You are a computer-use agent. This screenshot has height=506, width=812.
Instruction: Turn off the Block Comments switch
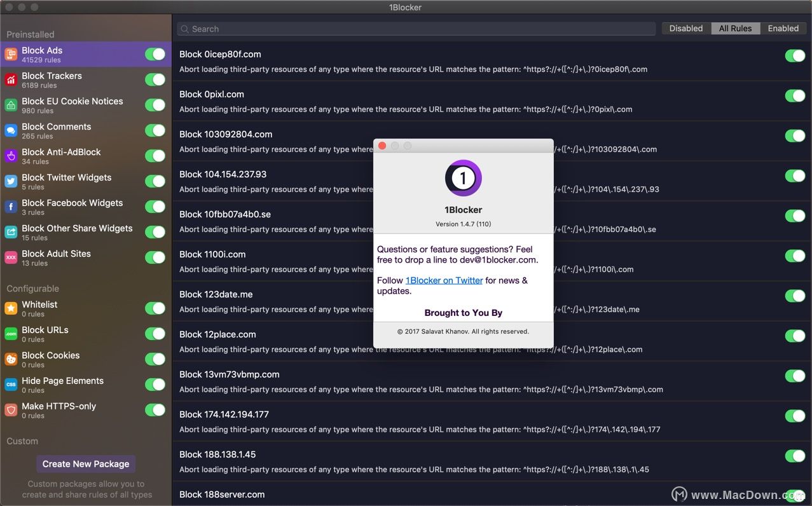pos(155,130)
